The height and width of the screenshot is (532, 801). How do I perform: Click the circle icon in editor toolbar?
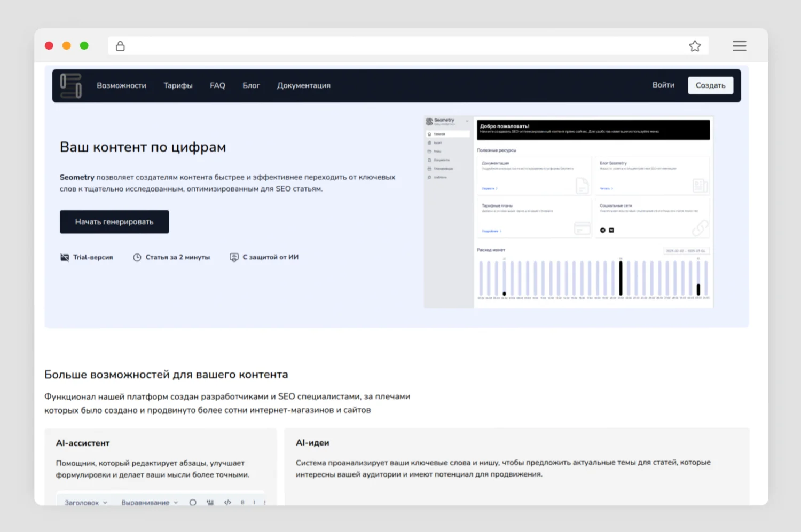[193, 502]
